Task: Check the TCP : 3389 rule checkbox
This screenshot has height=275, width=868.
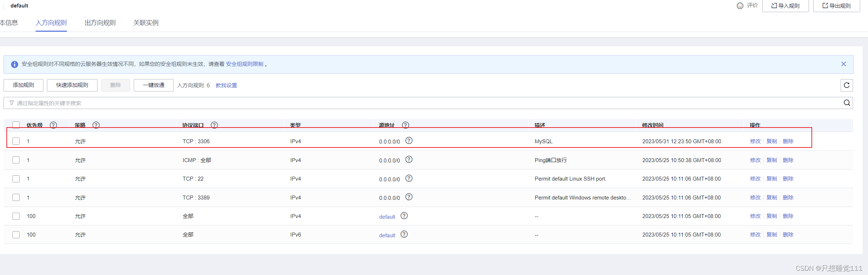Action: pos(16,197)
